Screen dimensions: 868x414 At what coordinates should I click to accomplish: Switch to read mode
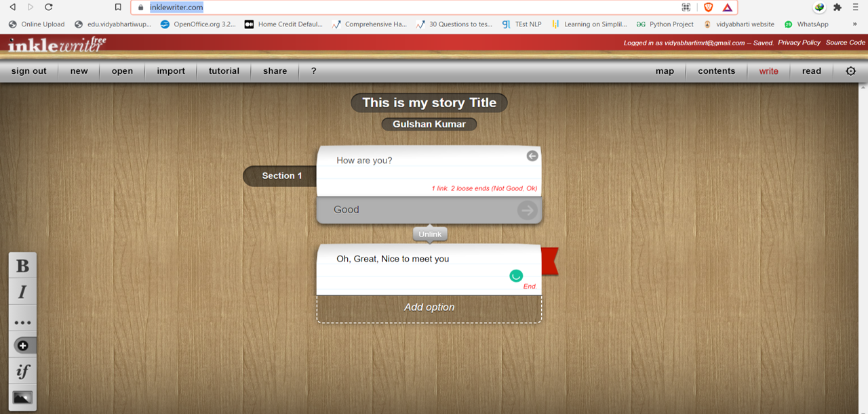[x=811, y=71]
